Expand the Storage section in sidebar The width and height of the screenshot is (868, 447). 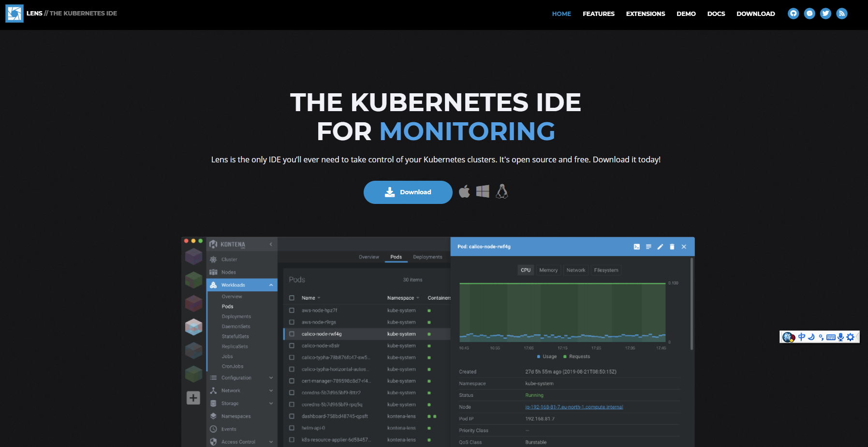[x=271, y=404]
